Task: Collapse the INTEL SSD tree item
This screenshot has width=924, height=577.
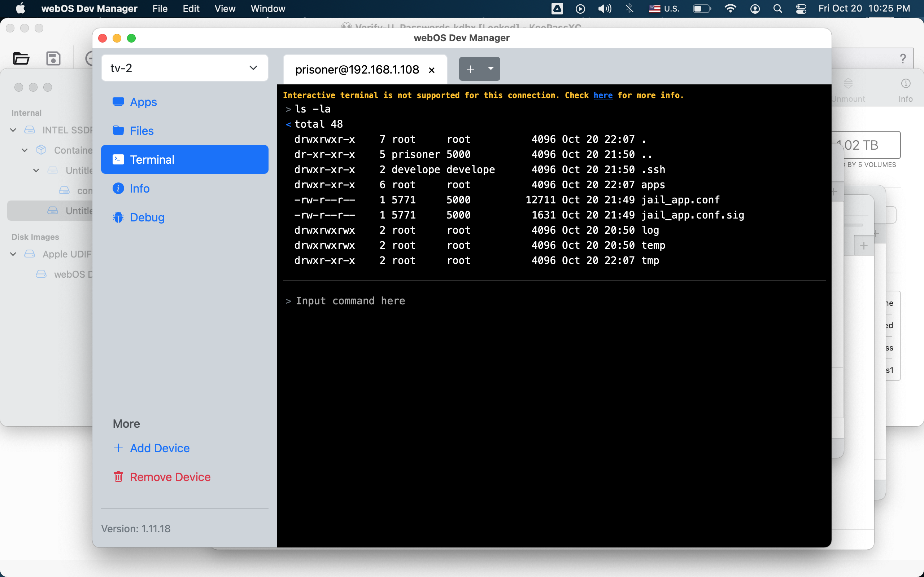Action: point(13,130)
